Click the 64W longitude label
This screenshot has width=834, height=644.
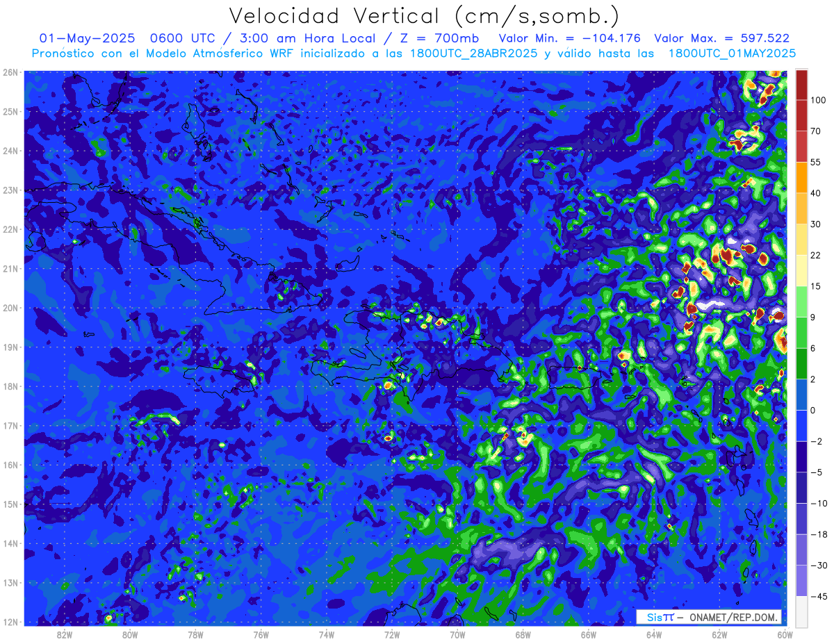654,635
